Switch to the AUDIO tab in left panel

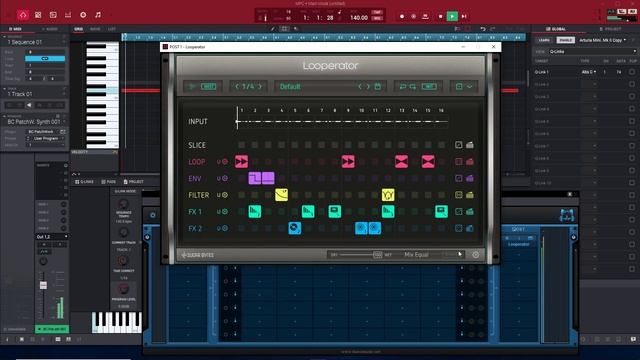(x=50, y=29)
